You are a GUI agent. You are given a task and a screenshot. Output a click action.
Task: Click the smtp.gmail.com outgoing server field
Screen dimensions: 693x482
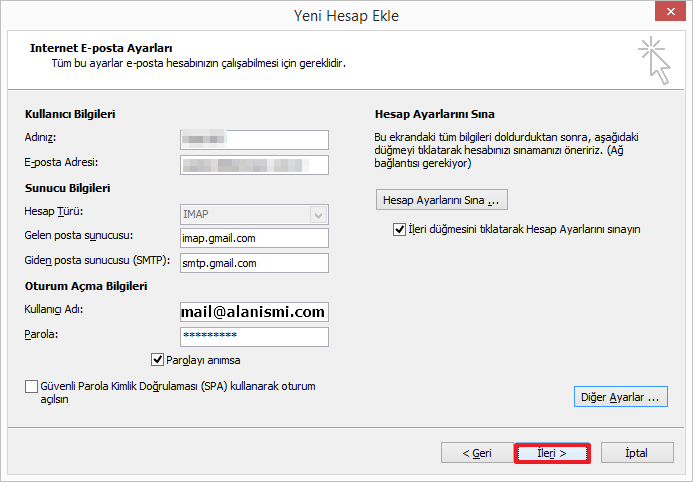point(254,263)
